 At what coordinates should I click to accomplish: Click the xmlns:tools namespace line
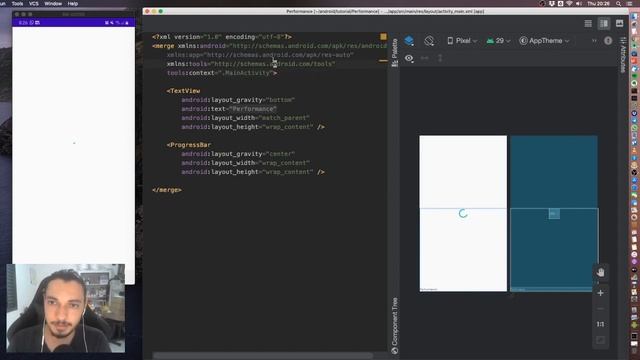[251, 64]
